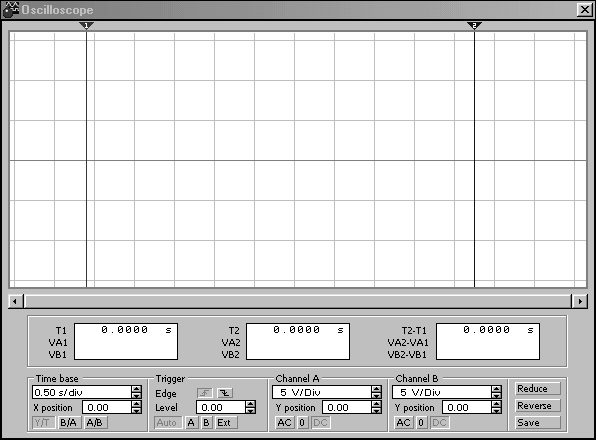Viewport: 598px width, 442px height.
Task: Click the Save button
Action: click(538, 423)
